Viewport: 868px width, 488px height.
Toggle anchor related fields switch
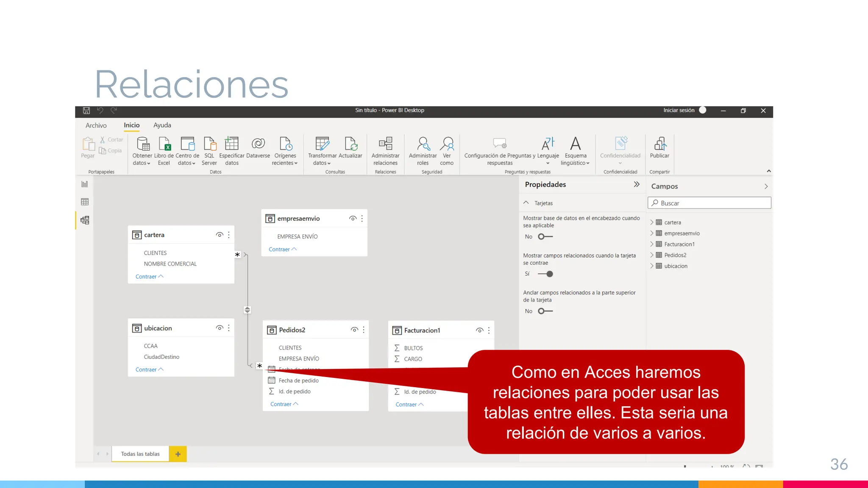pos(545,311)
